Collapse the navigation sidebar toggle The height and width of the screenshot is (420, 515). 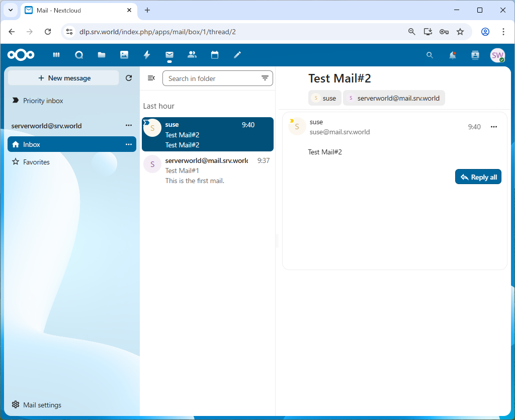(151, 78)
